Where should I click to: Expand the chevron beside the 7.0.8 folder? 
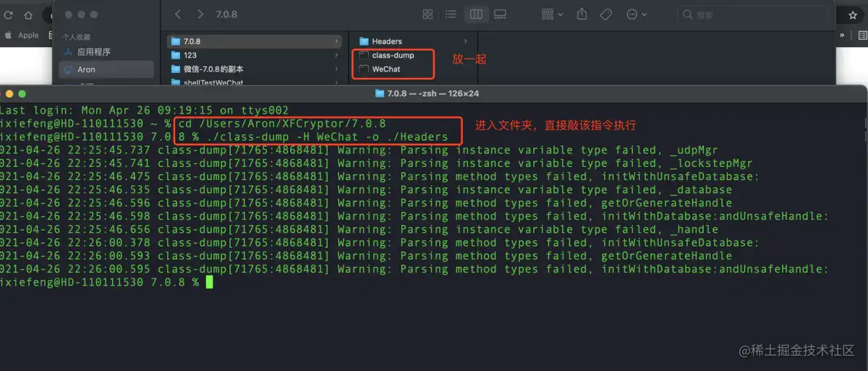click(x=336, y=41)
